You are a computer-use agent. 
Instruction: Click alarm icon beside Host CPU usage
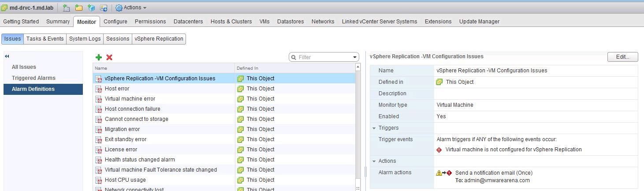click(x=99, y=180)
